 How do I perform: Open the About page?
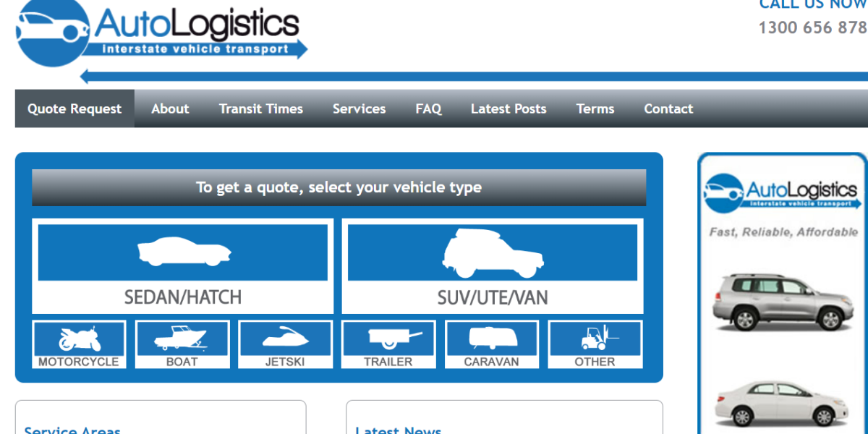(x=170, y=109)
